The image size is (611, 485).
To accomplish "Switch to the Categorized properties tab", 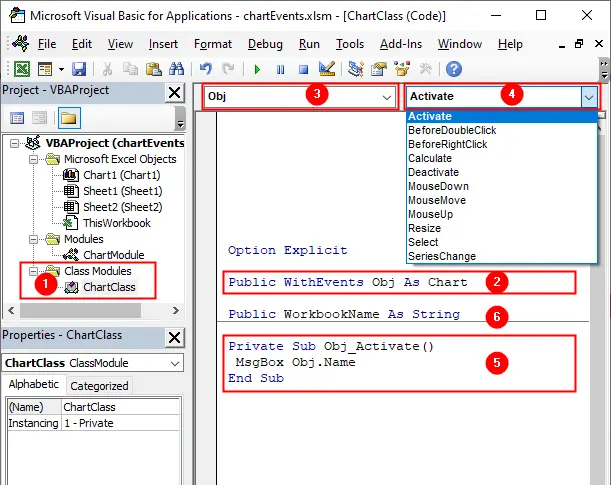I will 99,386.
